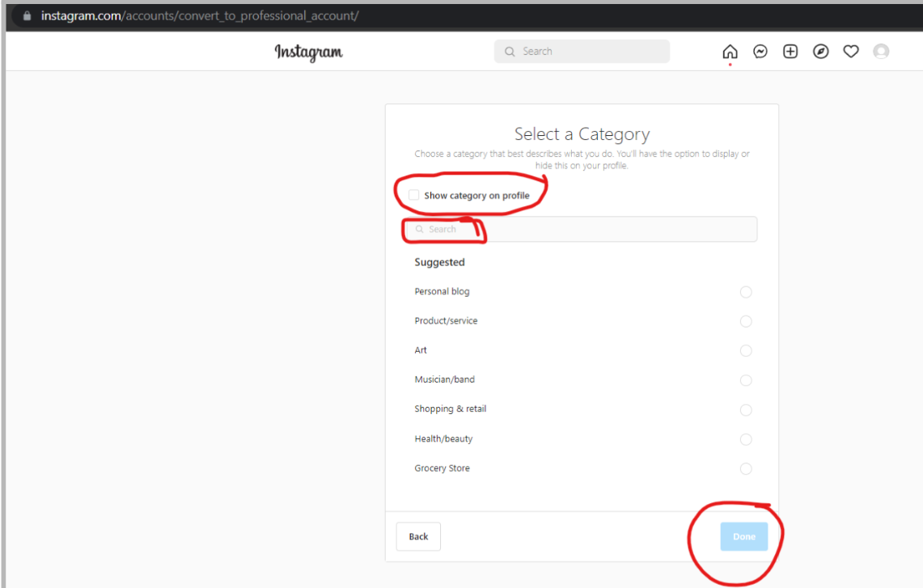Enable Show category on profile checkbox
Viewport: 923px width, 588px height.
[414, 195]
